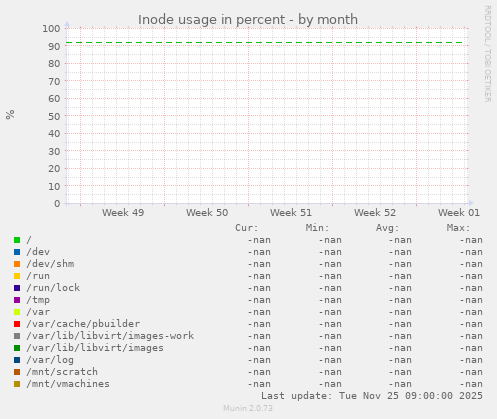Select the /var legend label
The width and height of the screenshot is (497, 419).
point(38,312)
